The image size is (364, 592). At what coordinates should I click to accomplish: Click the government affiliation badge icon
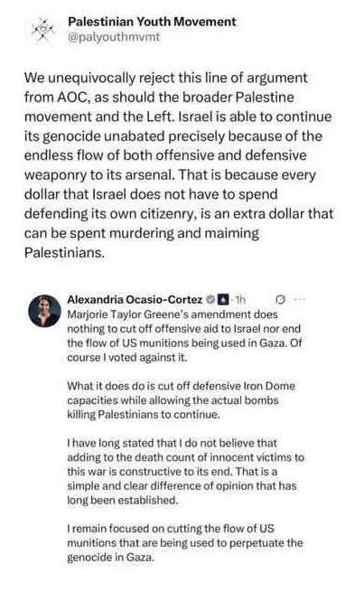(224, 300)
